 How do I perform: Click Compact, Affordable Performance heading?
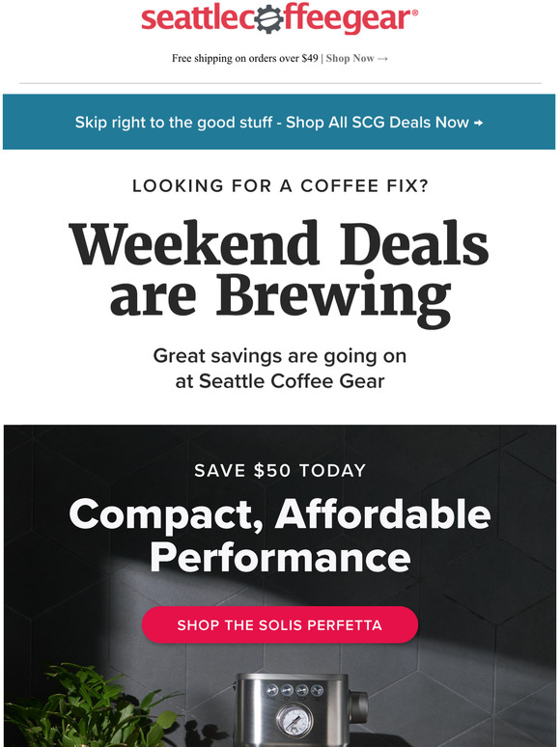coord(280,535)
